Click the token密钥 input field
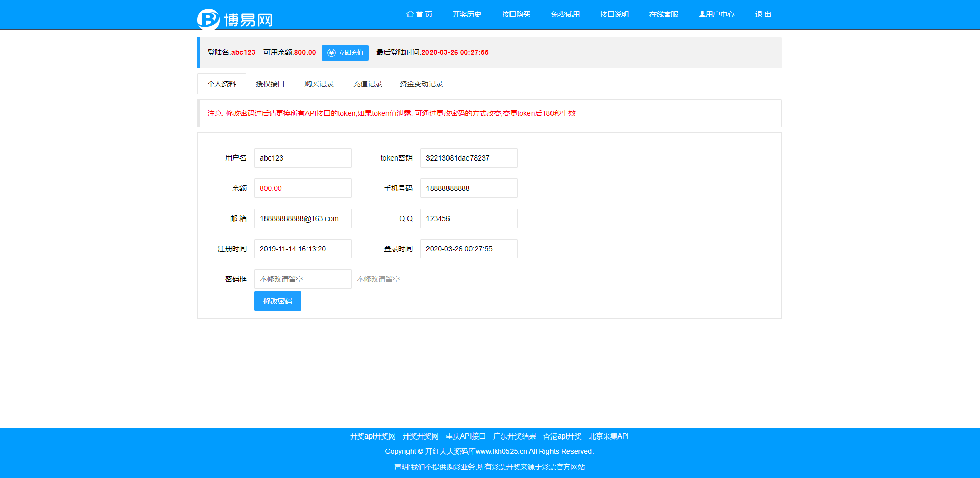 coord(469,158)
